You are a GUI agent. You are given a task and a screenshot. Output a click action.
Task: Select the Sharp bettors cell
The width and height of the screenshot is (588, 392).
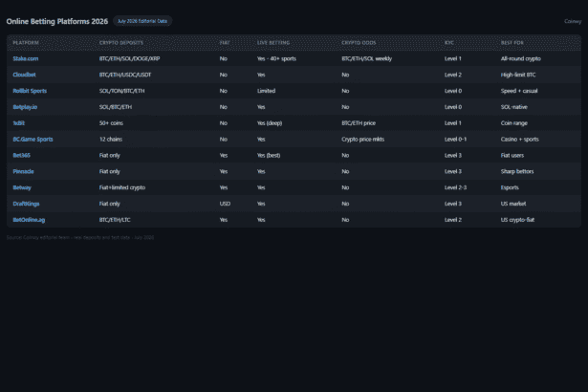[517, 171]
